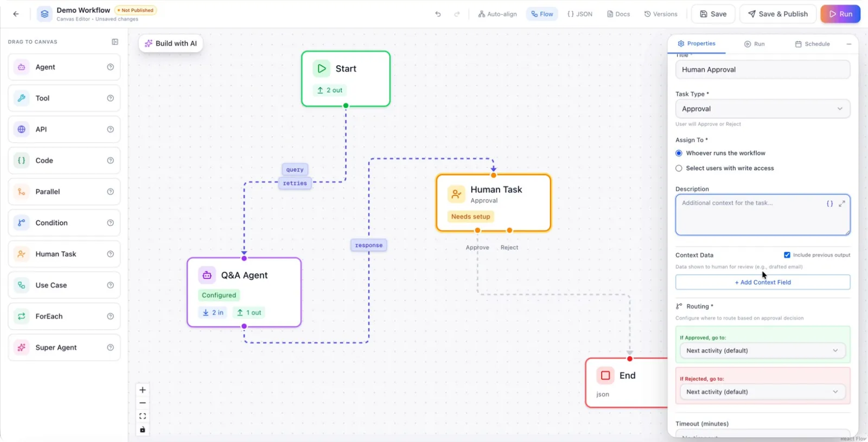The height and width of the screenshot is (442, 868).
Task: Click the Save & Publish button
Action: [778, 14]
